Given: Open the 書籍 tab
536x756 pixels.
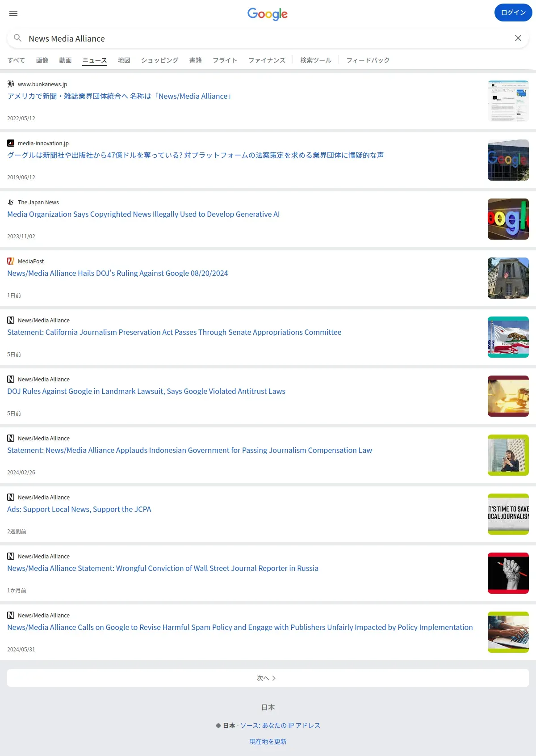Looking at the screenshot, I should (196, 60).
